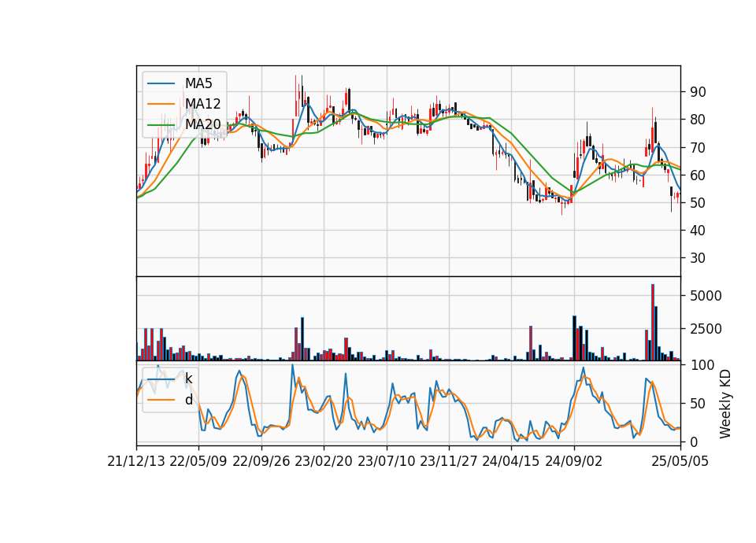
Task: Click the MA20 legend label
Action: click(x=202, y=124)
